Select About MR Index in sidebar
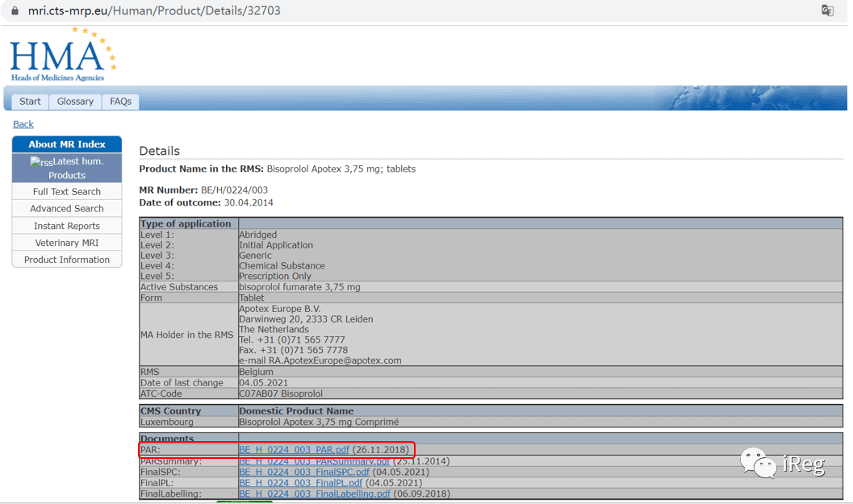This screenshot has height=504, width=853. pos(67,144)
